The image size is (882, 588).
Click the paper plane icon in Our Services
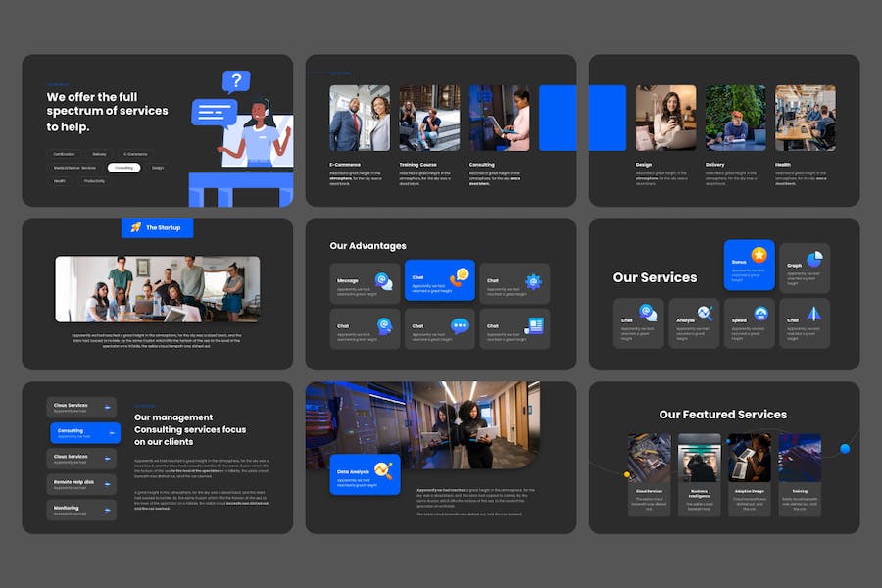click(814, 314)
